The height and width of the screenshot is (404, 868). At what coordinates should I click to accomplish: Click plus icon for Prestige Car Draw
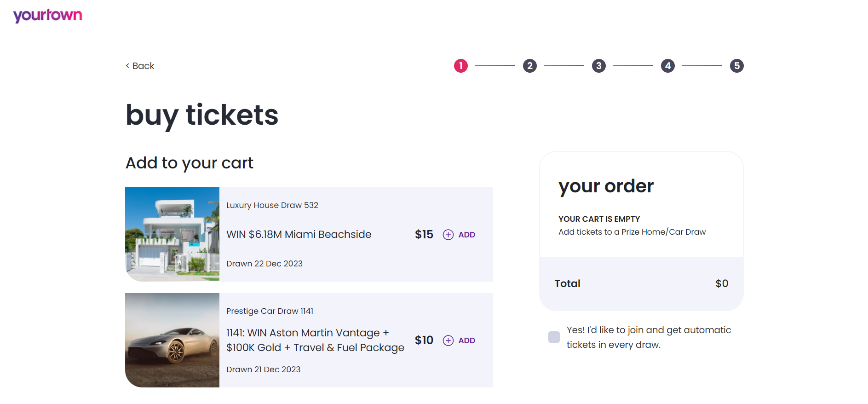tap(448, 341)
